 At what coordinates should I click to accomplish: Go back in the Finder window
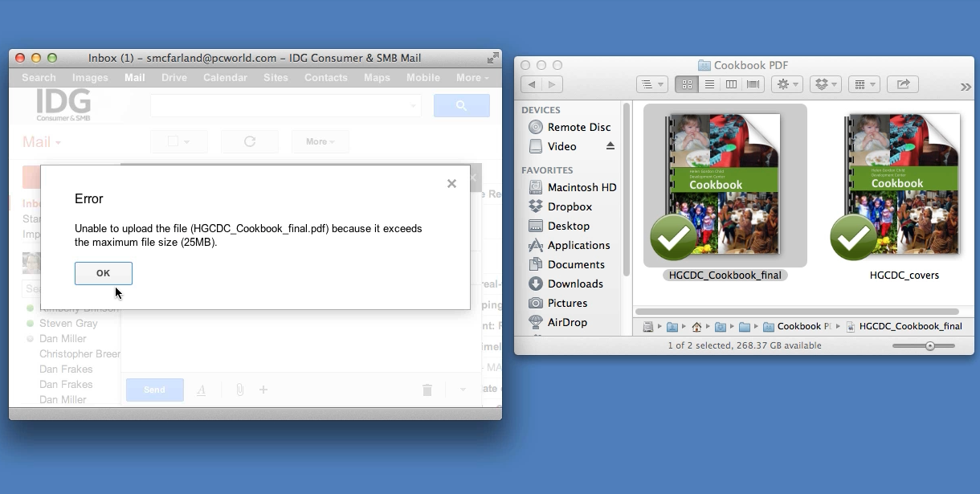531,84
